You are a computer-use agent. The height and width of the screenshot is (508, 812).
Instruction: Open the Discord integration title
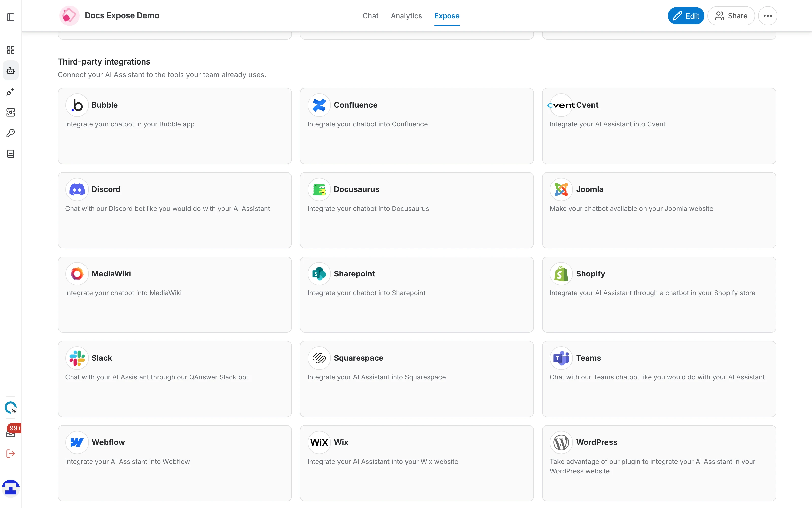click(106, 189)
